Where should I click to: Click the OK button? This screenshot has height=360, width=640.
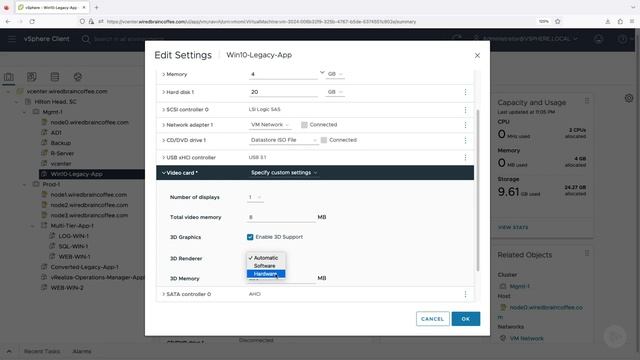pyautogui.click(x=466, y=319)
